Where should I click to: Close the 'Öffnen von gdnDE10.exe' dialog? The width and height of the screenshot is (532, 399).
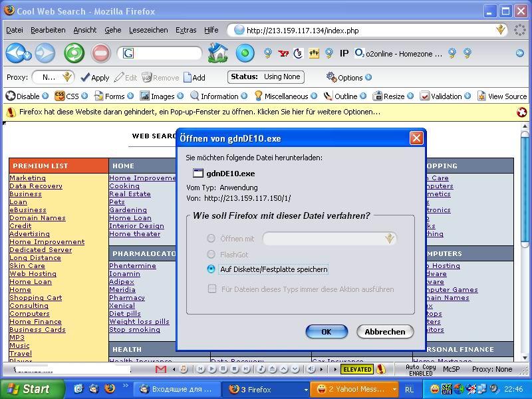click(x=416, y=138)
